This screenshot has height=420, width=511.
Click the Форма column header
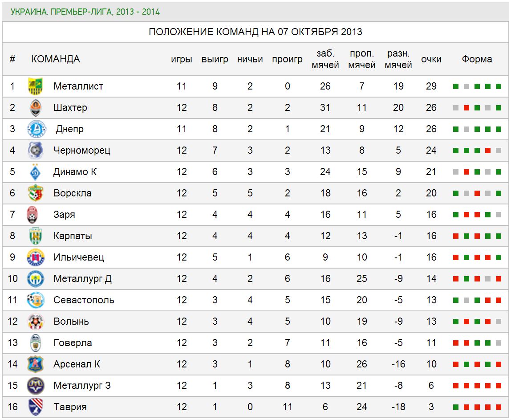click(x=477, y=59)
